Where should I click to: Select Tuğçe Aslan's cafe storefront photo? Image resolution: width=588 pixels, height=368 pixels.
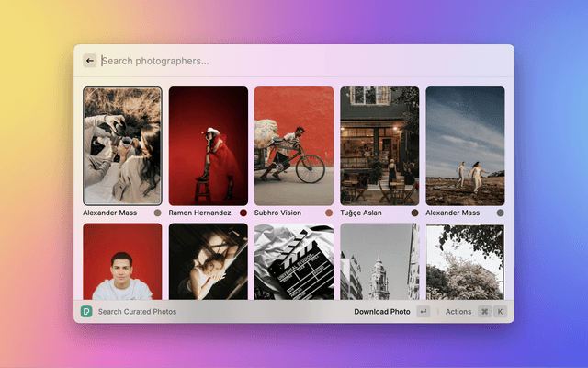tap(379, 145)
